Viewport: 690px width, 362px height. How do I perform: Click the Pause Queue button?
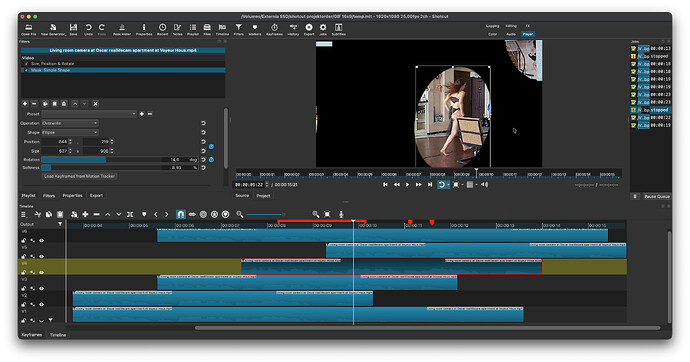coord(657,197)
